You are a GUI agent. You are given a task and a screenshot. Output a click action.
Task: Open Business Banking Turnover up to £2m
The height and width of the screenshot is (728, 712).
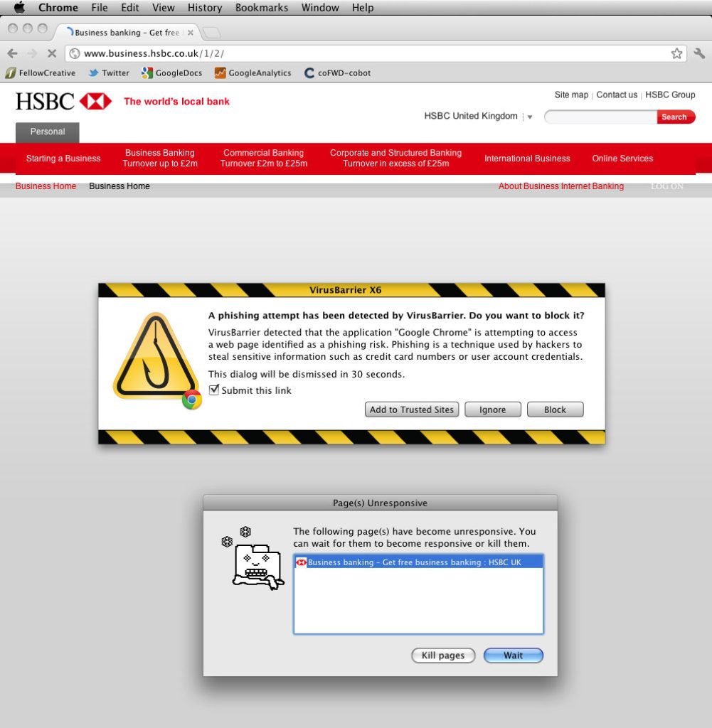pyautogui.click(x=160, y=158)
